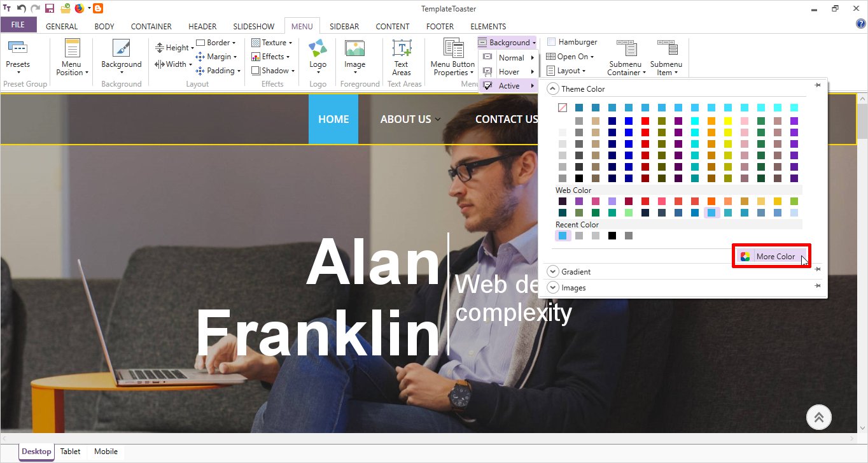Open the Text Areas tool
The width and height of the screenshot is (868, 463).
tap(402, 49)
